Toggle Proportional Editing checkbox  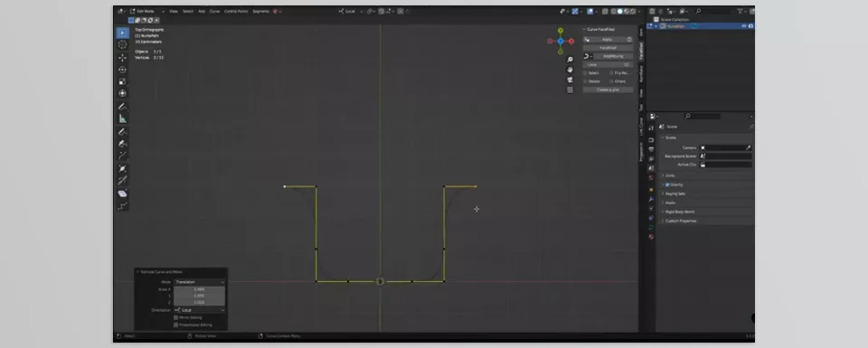pos(176,324)
